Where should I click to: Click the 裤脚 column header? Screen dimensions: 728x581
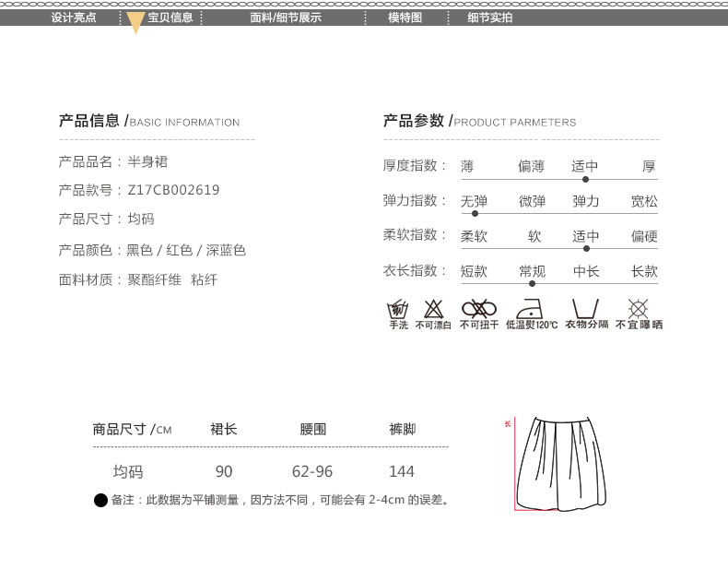403,429
